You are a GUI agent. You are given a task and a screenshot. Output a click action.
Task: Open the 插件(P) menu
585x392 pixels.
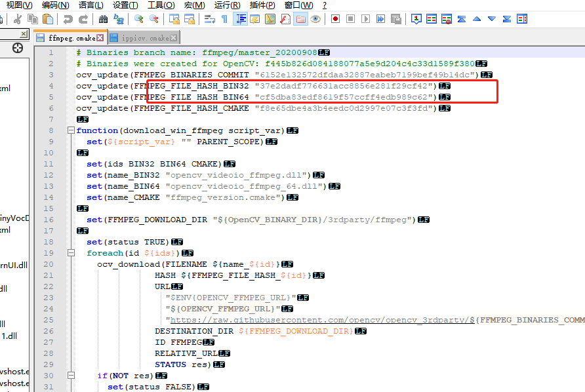262,5
